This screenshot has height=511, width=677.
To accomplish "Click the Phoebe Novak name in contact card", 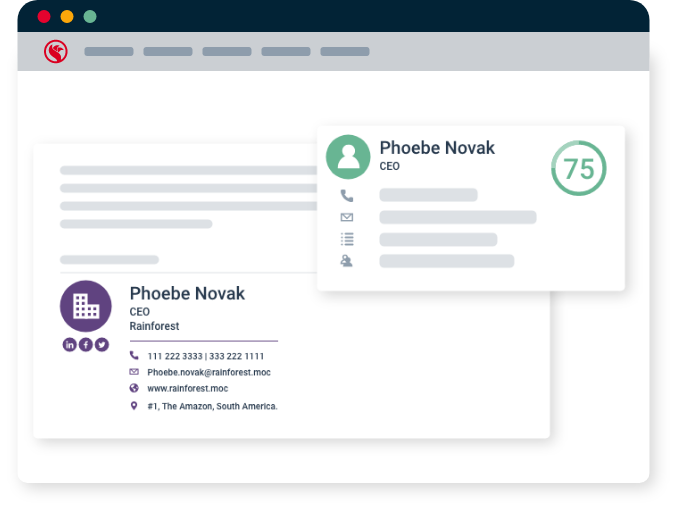I will click(x=437, y=148).
